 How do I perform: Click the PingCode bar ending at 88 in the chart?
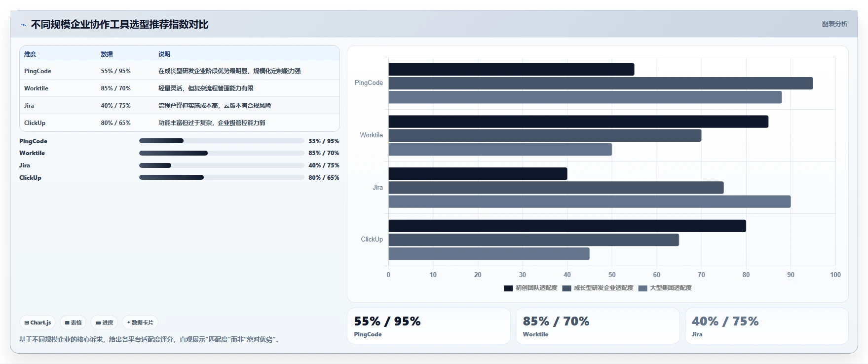point(585,97)
